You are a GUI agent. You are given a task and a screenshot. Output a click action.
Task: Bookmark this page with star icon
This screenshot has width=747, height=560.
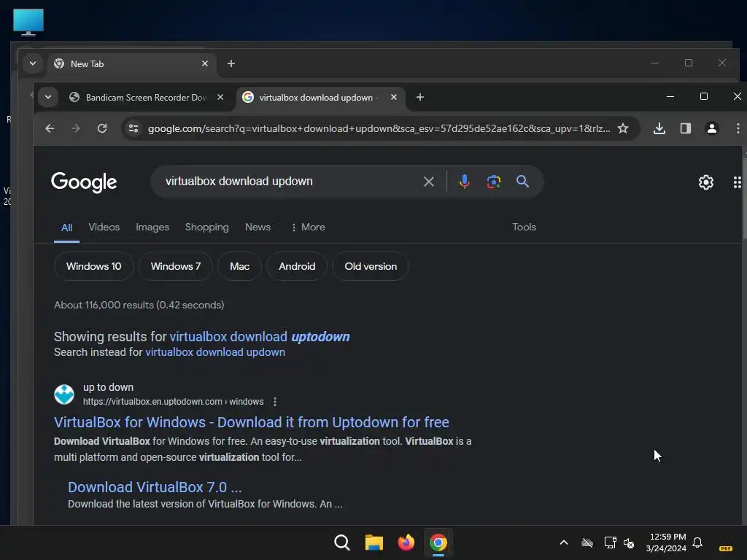click(623, 128)
